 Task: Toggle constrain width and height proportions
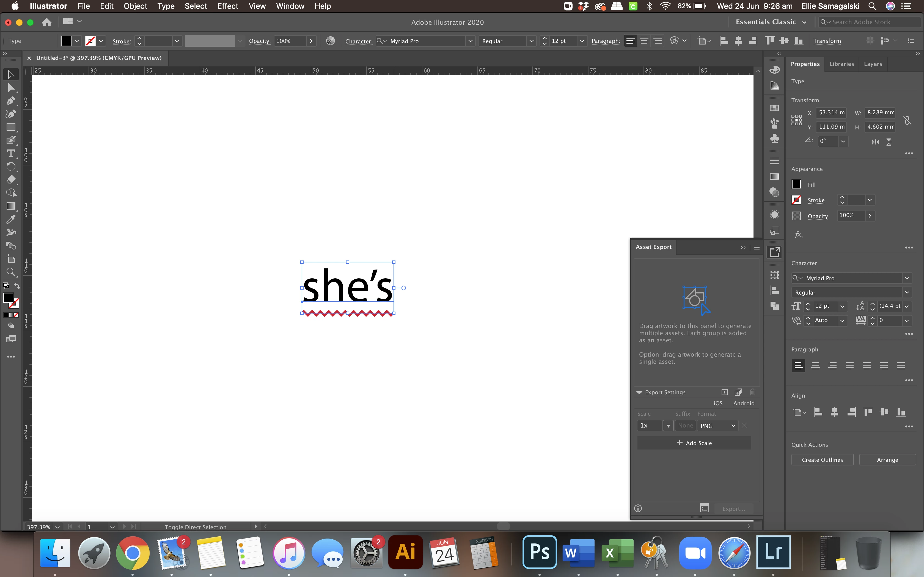[907, 121]
